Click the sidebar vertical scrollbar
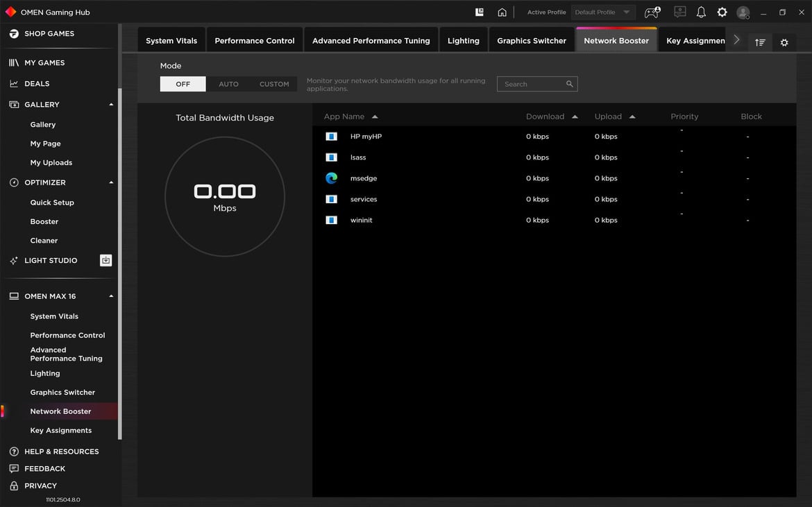This screenshot has height=507, width=812. click(120, 264)
